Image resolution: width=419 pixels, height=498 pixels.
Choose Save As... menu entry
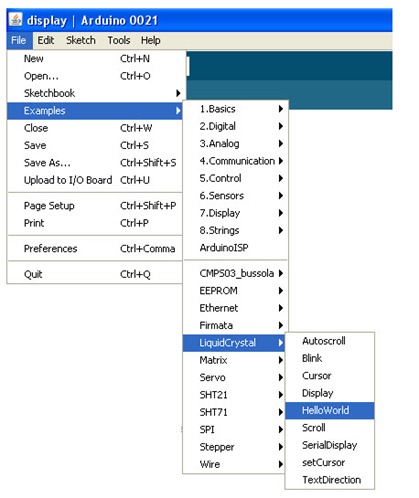point(95,163)
